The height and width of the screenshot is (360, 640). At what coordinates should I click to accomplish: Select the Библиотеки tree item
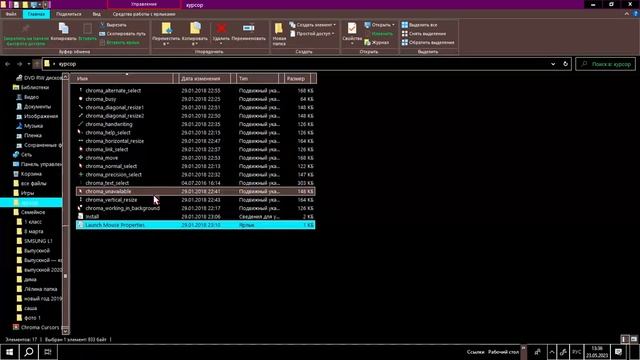pos(31,87)
